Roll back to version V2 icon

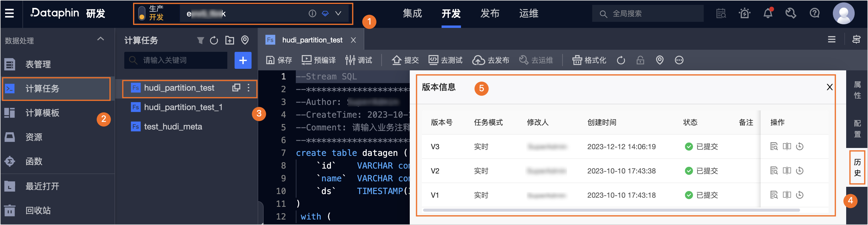[800, 171]
